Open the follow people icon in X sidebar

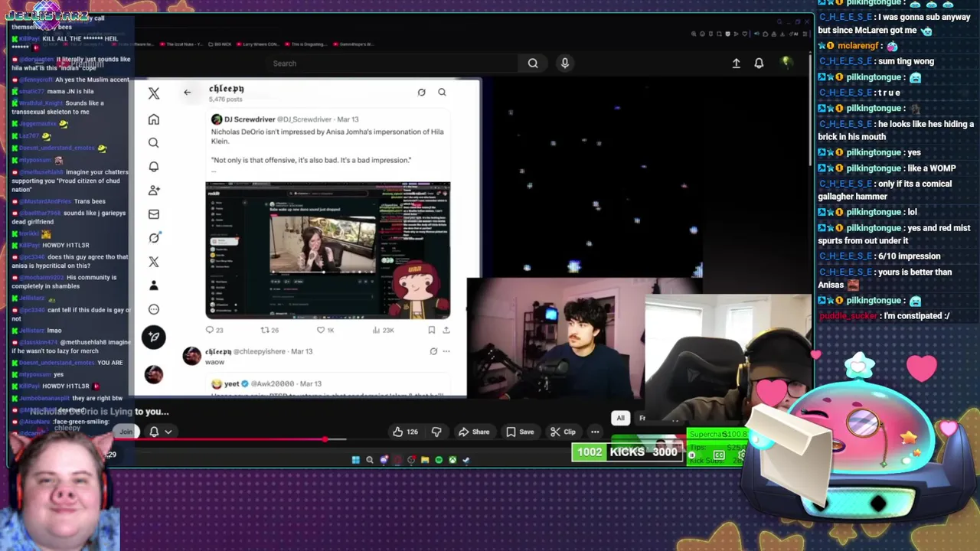tap(154, 190)
